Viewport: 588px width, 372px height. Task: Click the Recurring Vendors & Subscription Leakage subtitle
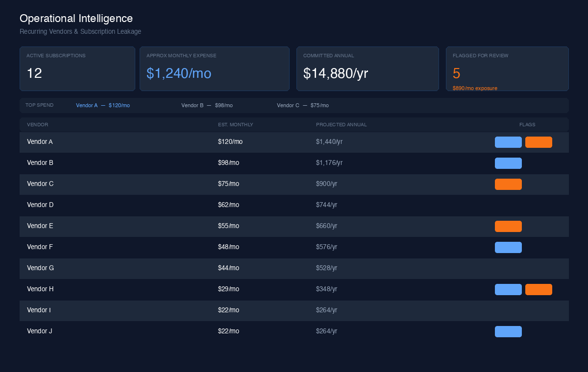point(80,32)
